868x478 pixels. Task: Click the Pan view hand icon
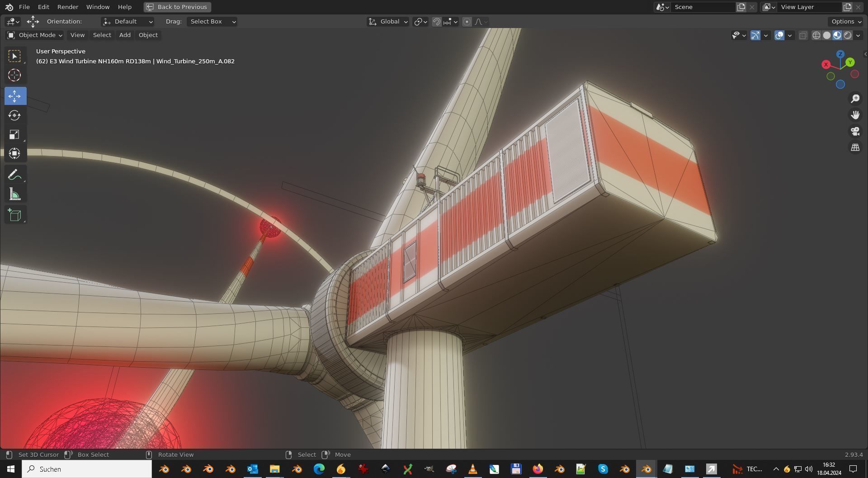[855, 115]
